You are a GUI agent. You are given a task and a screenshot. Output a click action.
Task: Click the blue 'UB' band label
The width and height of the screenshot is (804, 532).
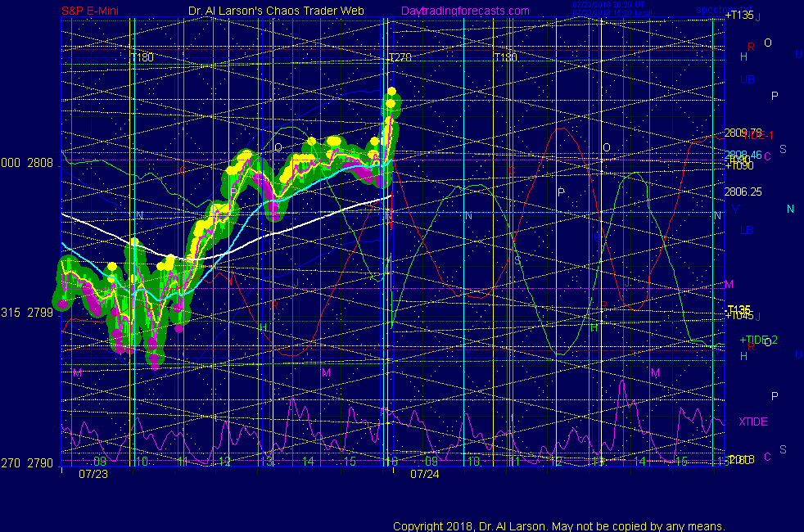tap(748, 80)
